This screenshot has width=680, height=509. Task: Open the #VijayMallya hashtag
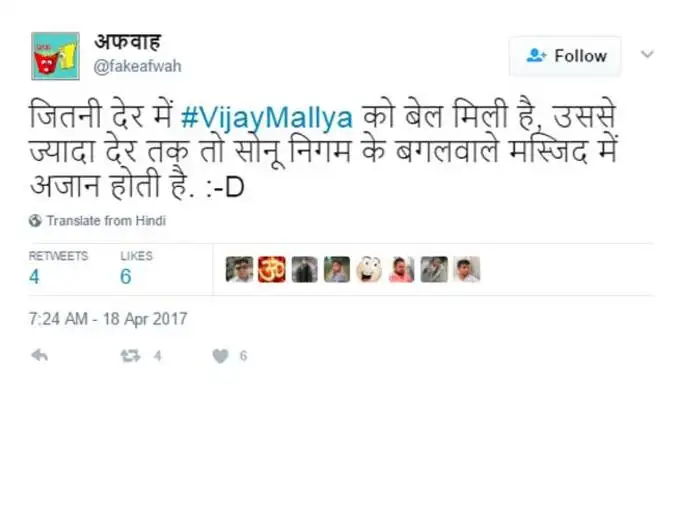pyautogui.click(x=267, y=117)
